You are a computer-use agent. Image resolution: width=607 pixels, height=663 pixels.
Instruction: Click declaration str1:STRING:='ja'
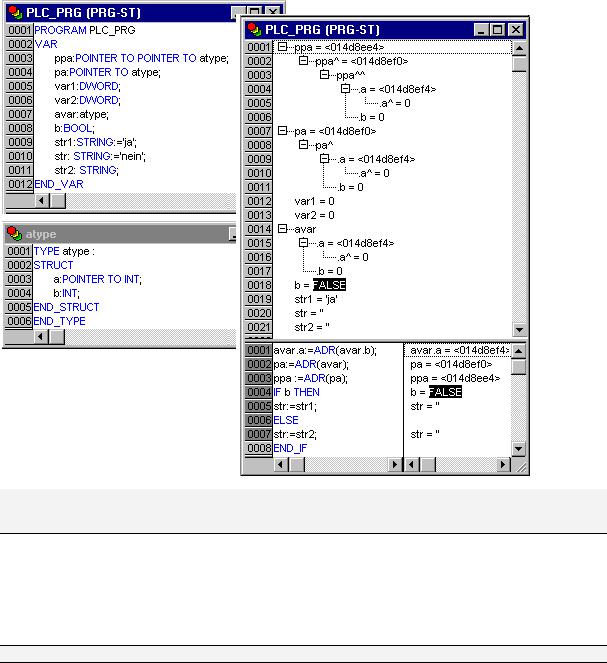pyautogui.click(x=96, y=142)
